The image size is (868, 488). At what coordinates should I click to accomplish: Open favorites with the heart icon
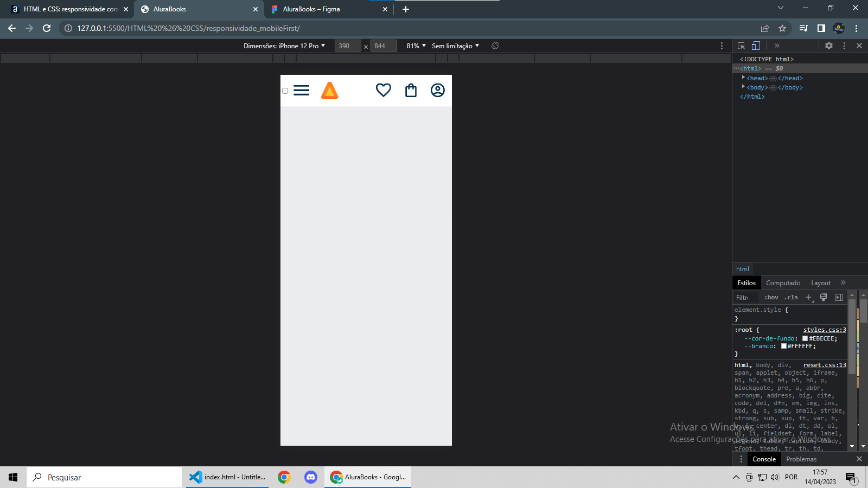click(384, 90)
